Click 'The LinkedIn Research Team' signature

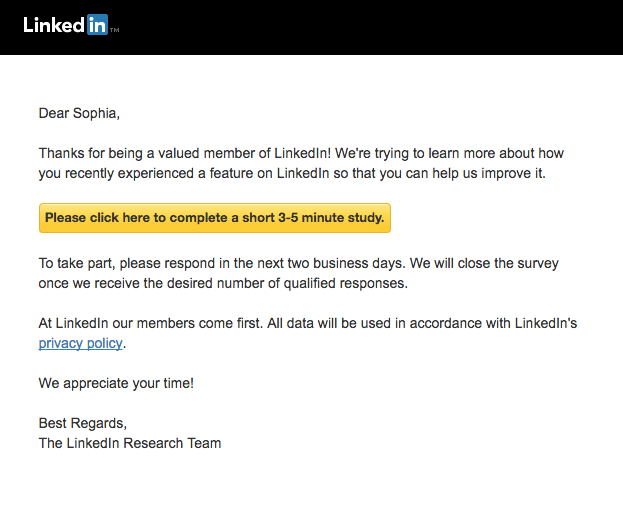130,443
